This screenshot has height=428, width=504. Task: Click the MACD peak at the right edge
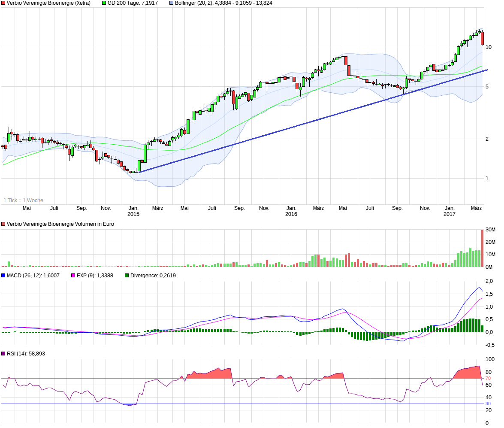479,287
